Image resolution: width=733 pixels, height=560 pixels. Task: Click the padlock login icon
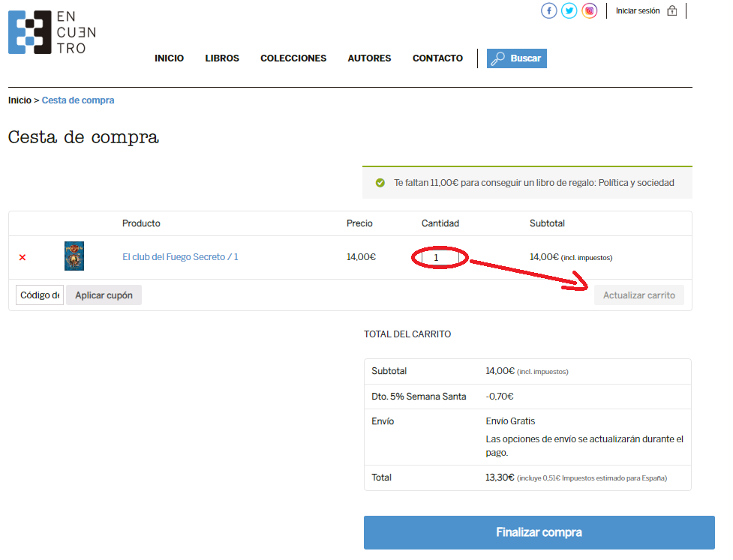pyautogui.click(x=671, y=10)
